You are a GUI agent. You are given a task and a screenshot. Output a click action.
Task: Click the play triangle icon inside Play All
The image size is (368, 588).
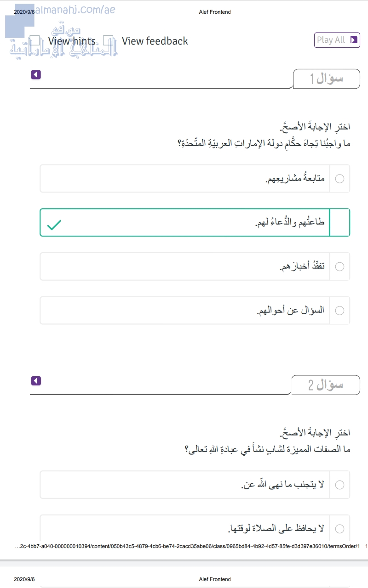pos(353,40)
